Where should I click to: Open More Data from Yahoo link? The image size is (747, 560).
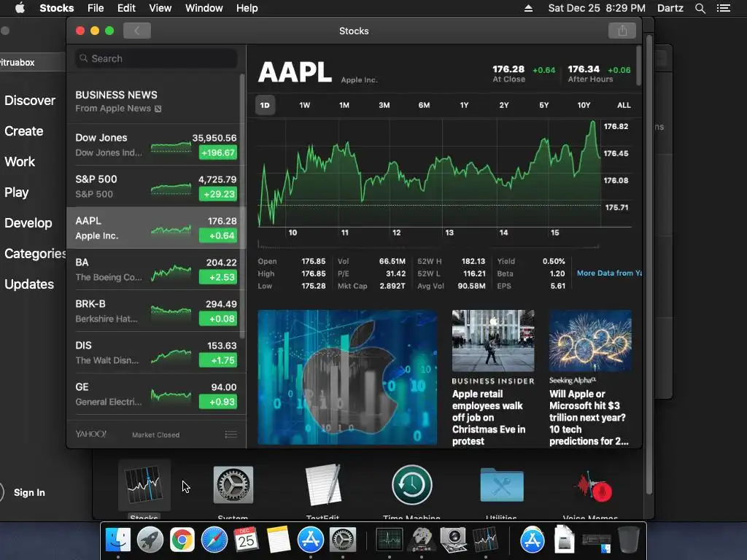coord(609,273)
